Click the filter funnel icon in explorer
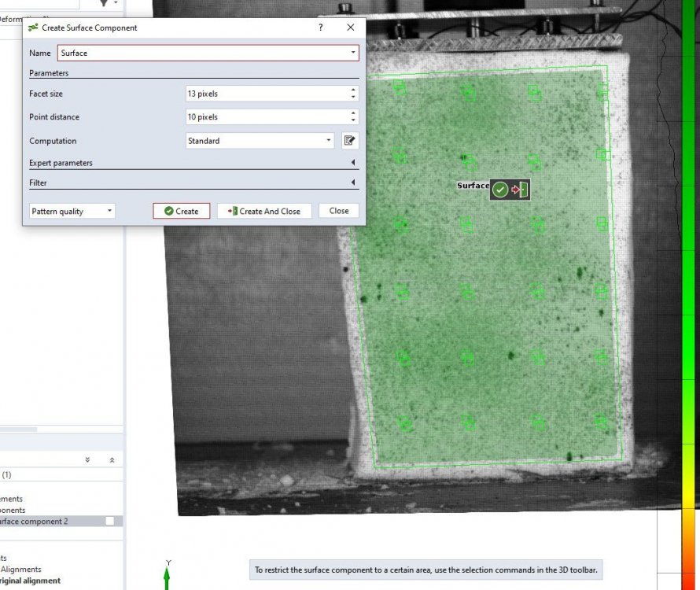This screenshot has height=590, width=700. (x=104, y=3)
